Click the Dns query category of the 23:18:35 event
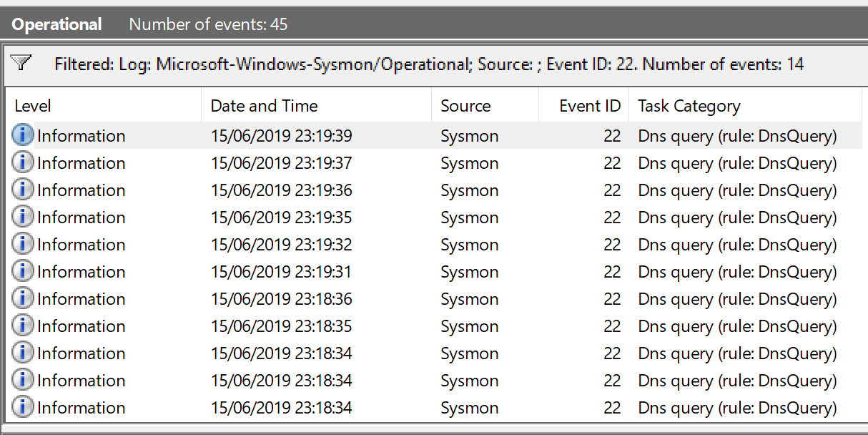Viewport: 868px width, 435px height. tap(737, 326)
